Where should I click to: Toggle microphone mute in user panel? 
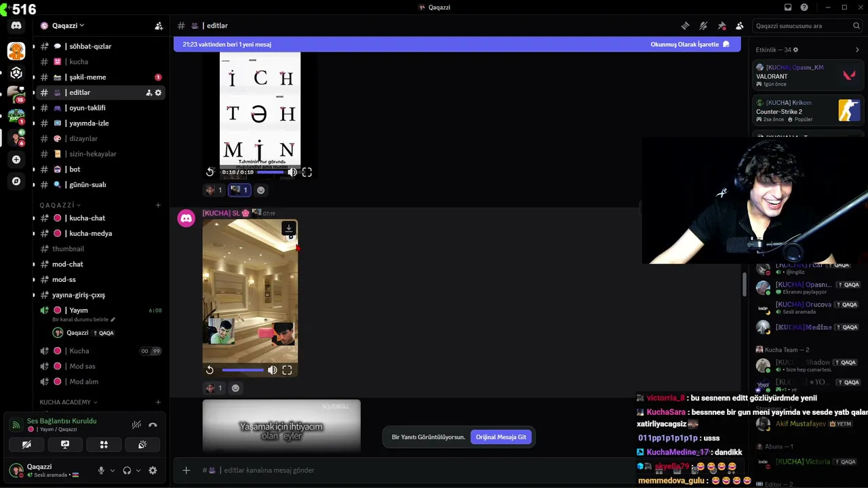point(101,470)
